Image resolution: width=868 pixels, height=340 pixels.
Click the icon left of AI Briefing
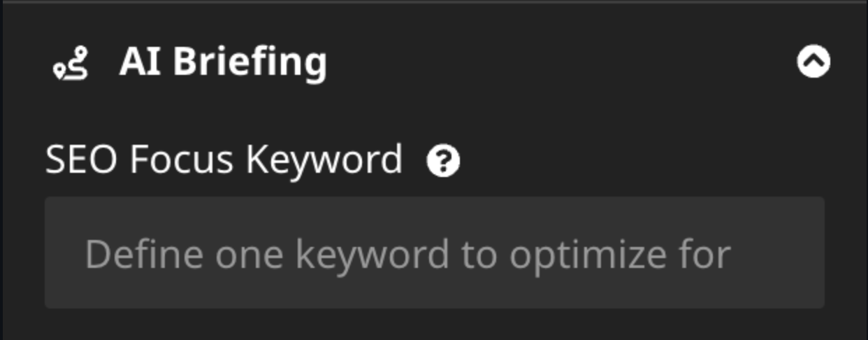point(71,64)
